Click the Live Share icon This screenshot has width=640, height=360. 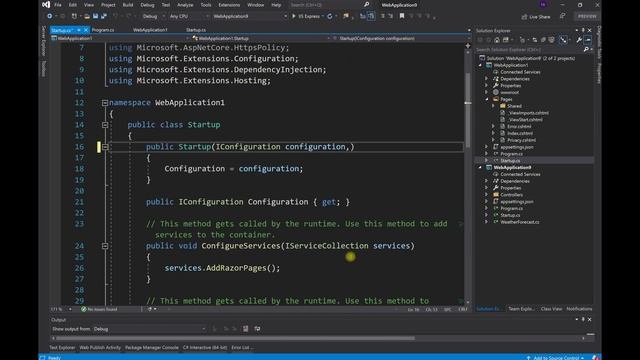coord(524,17)
